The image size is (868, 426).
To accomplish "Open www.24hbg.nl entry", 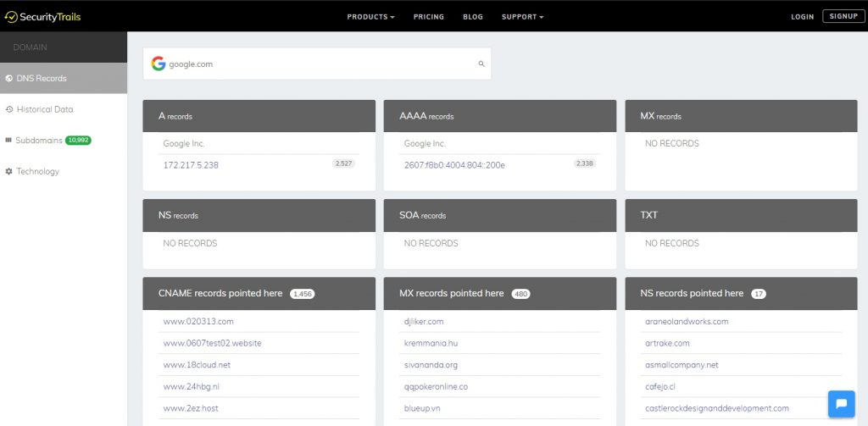I will (x=191, y=387).
